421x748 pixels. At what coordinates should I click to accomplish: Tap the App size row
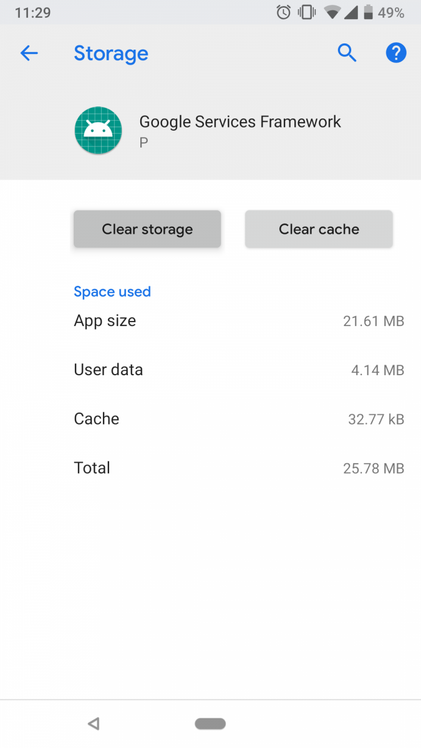[239, 321]
